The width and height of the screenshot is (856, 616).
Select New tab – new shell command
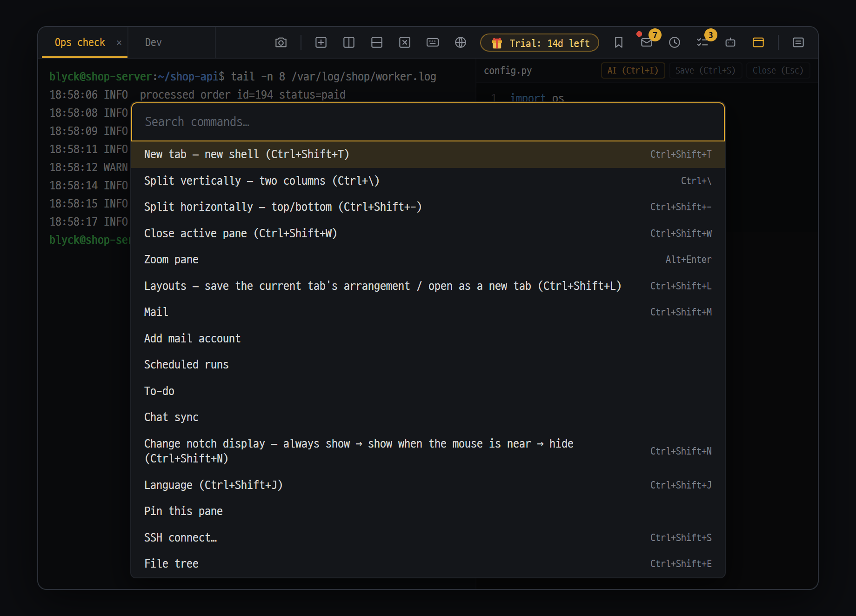[x=428, y=154]
